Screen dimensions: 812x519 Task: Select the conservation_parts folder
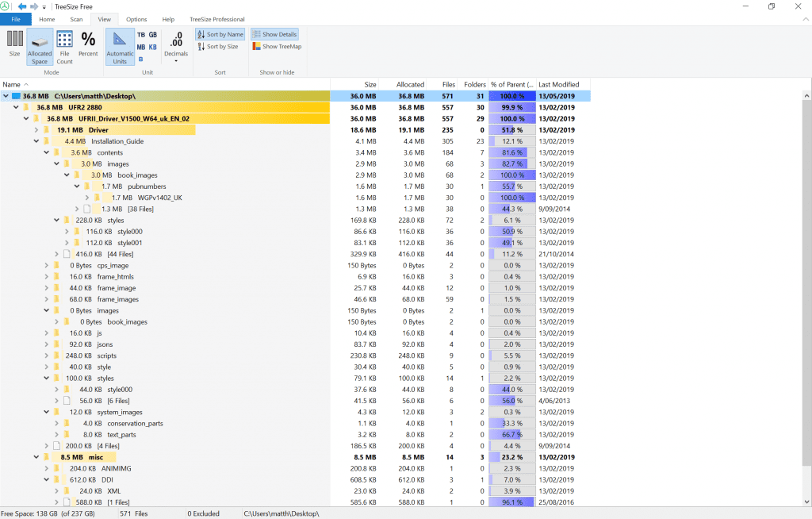(x=135, y=424)
